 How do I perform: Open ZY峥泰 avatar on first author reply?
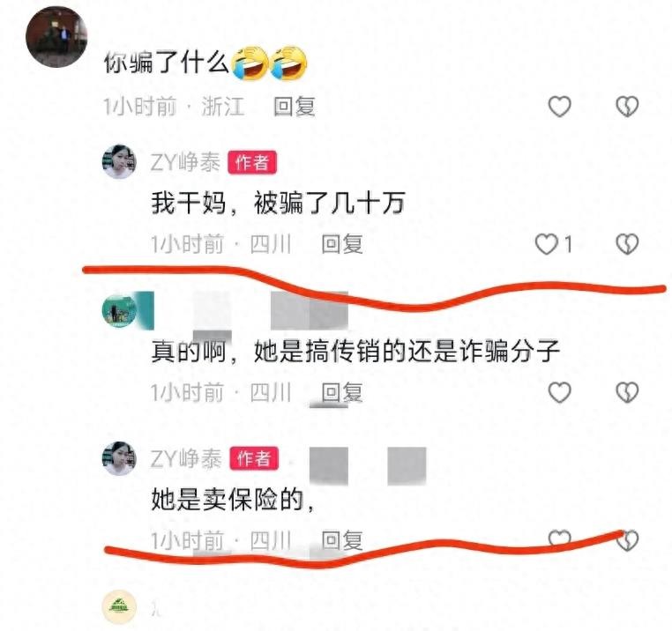(119, 161)
